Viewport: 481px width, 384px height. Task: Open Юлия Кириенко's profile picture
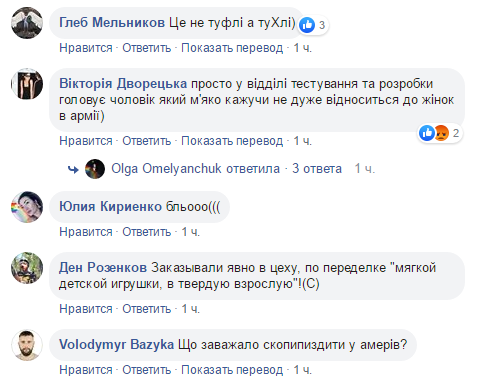pyautogui.click(x=27, y=207)
